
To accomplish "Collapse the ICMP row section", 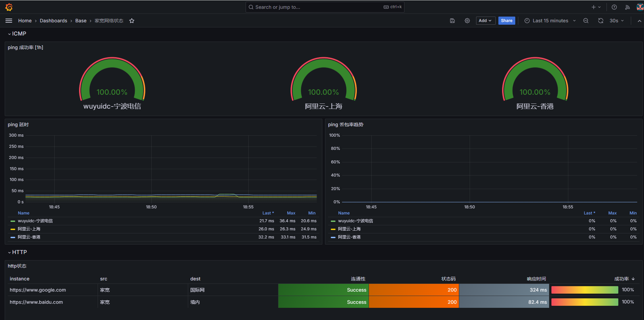I will pos(18,34).
